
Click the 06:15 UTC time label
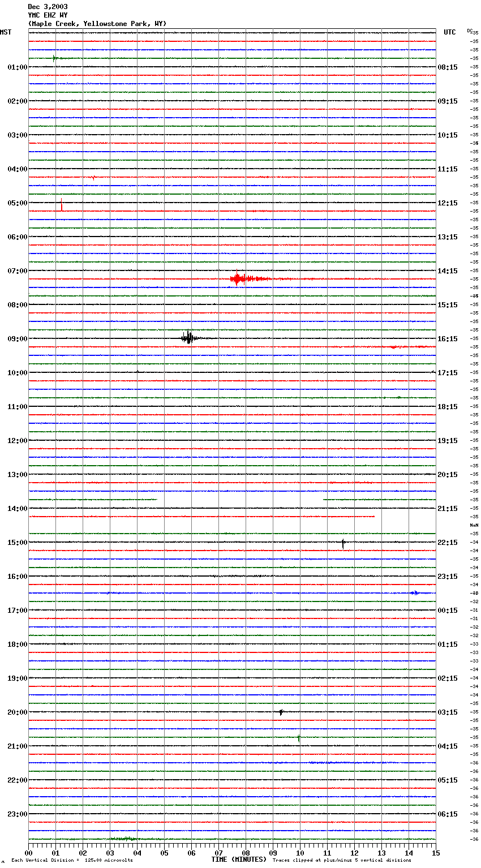pyautogui.click(x=448, y=814)
